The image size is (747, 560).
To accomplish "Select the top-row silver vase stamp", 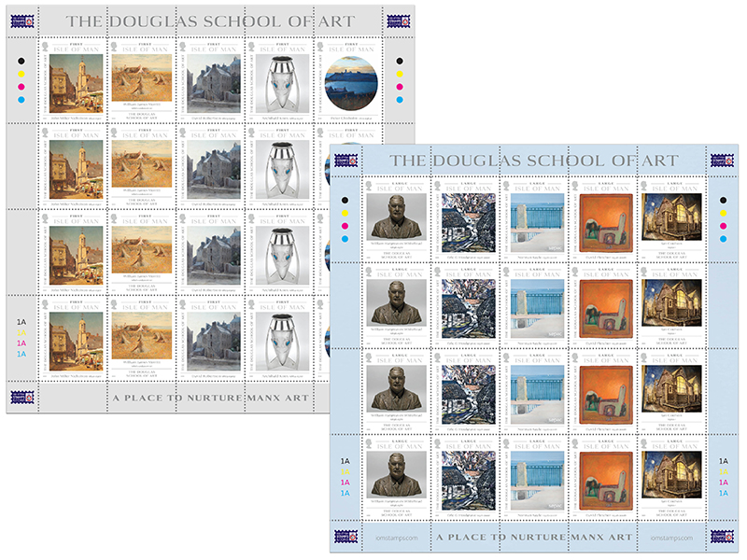I will click(279, 80).
